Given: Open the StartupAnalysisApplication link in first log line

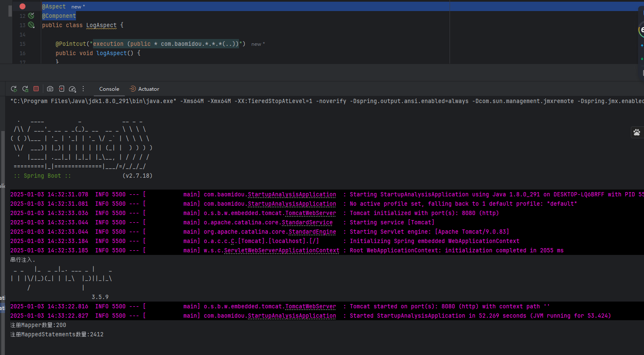Looking at the screenshot, I should pyautogui.click(x=292, y=195).
